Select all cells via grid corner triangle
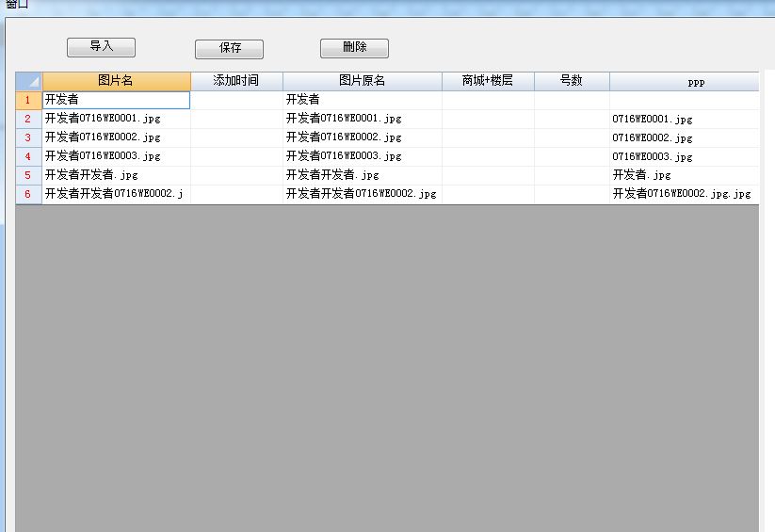This screenshot has width=775, height=532. click(x=28, y=81)
